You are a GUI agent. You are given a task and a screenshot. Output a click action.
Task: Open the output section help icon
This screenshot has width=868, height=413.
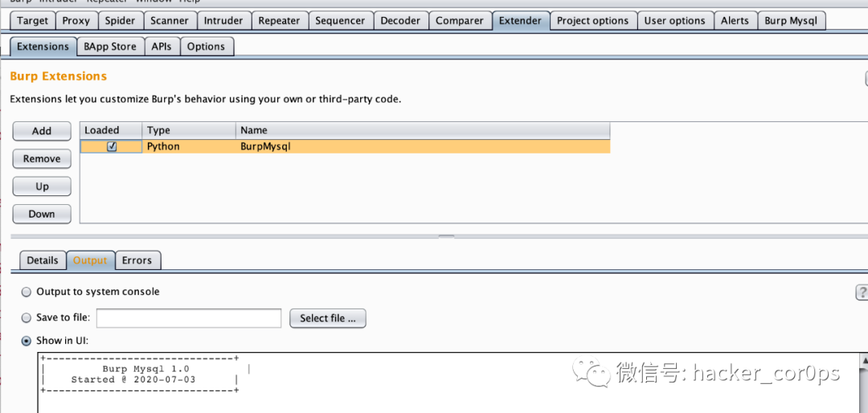click(x=862, y=292)
